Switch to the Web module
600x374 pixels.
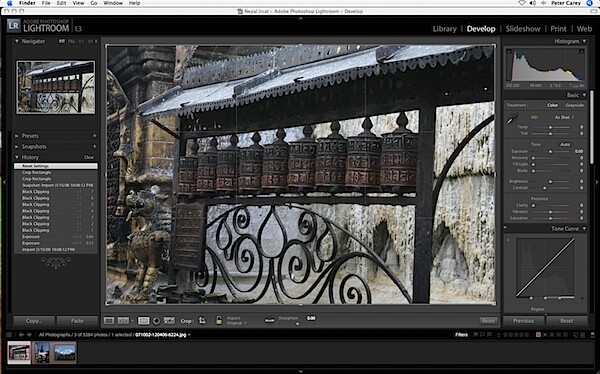pyautogui.click(x=584, y=29)
